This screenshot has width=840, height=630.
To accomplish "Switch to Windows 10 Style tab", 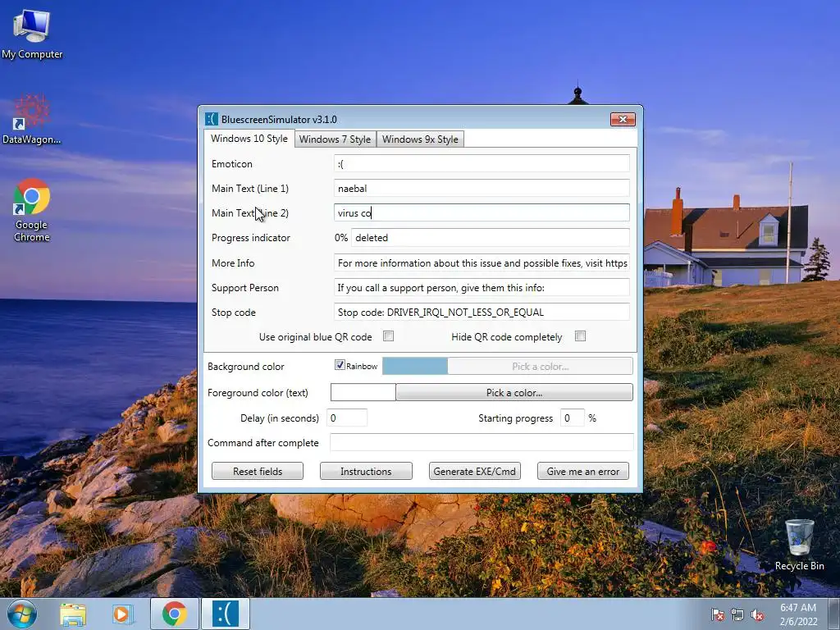I will coord(249,138).
